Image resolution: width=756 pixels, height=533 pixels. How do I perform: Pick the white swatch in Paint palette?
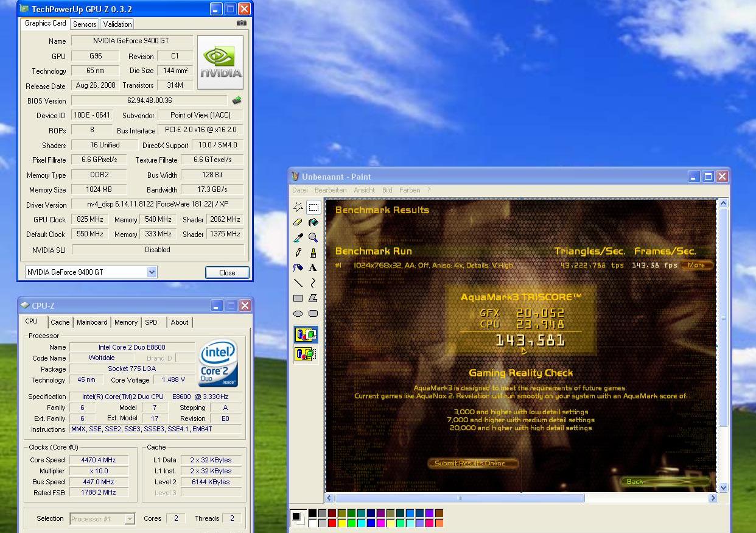click(312, 523)
